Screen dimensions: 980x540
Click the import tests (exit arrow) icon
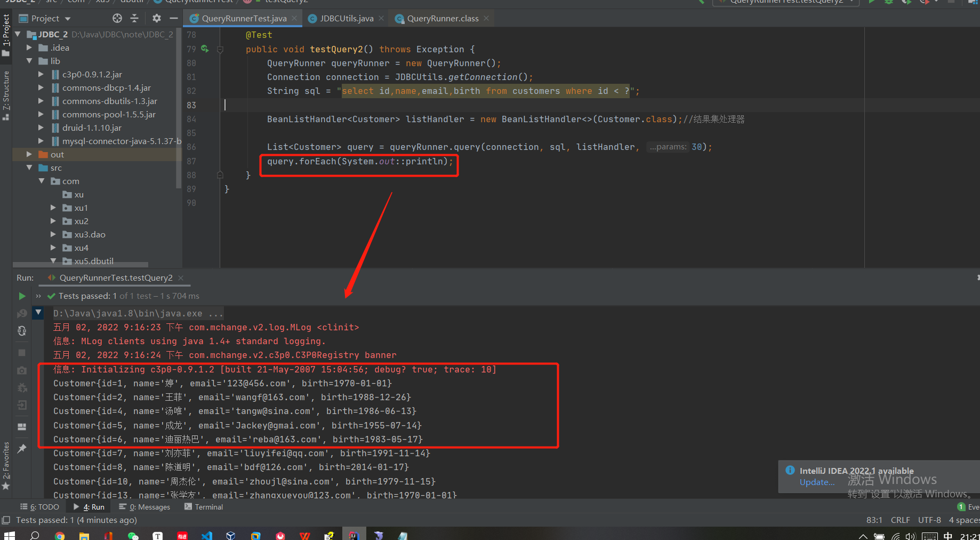[22, 406]
